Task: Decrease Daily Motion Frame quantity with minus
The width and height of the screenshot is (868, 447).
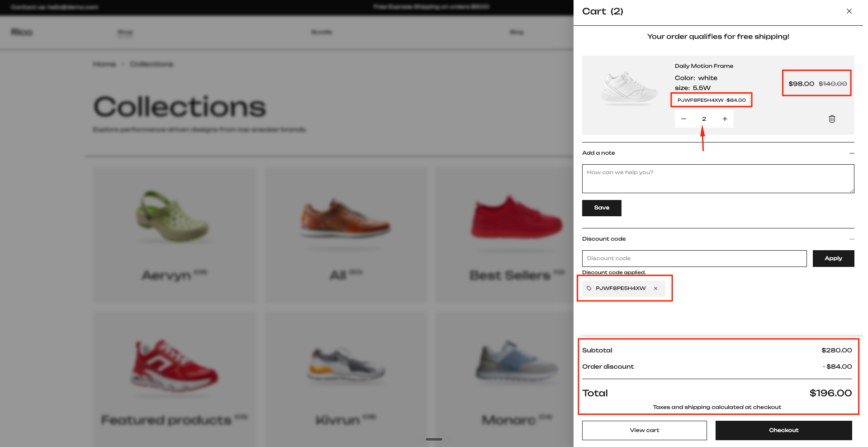Action: click(x=683, y=119)
